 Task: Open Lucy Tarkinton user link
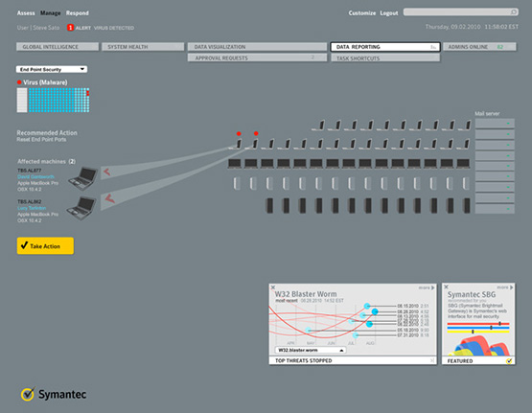pyautogui.click(x=32, y=208)
